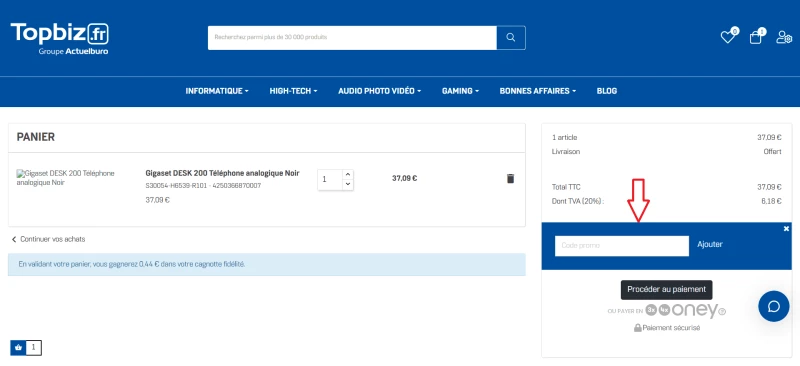
Task: Open the user account settings icon
Action: (x=784, y=37)
